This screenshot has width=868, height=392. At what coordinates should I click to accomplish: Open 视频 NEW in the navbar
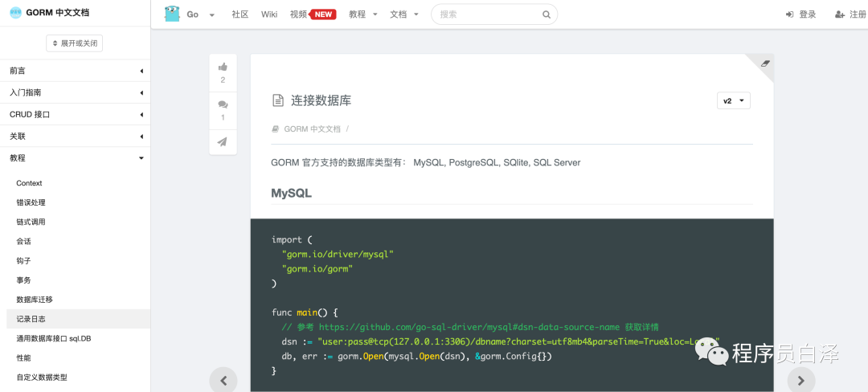click(x=313, y=14)
